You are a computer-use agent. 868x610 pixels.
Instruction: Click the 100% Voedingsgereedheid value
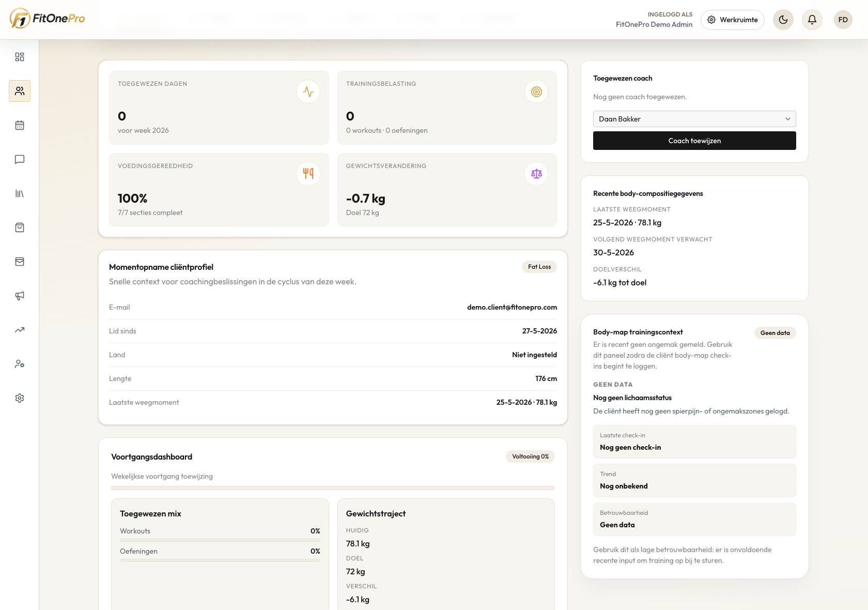(x=132, y=199)
